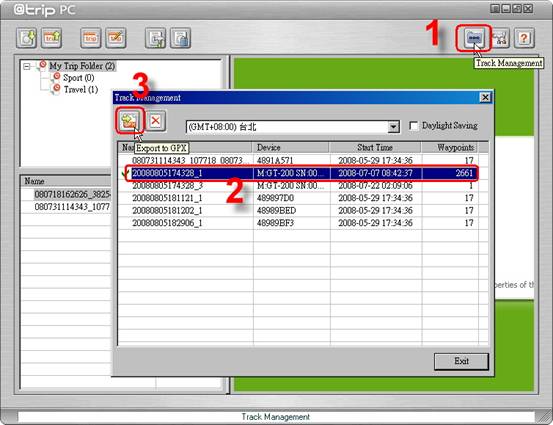
Task: Select the Sport (0) folder
Action: point(78,78)
